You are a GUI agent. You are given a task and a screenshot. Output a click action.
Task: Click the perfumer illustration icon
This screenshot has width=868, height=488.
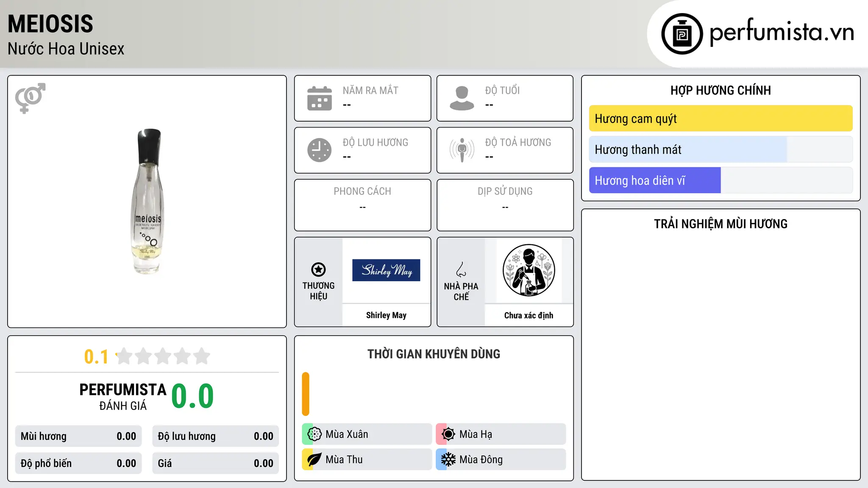point(529,270)
